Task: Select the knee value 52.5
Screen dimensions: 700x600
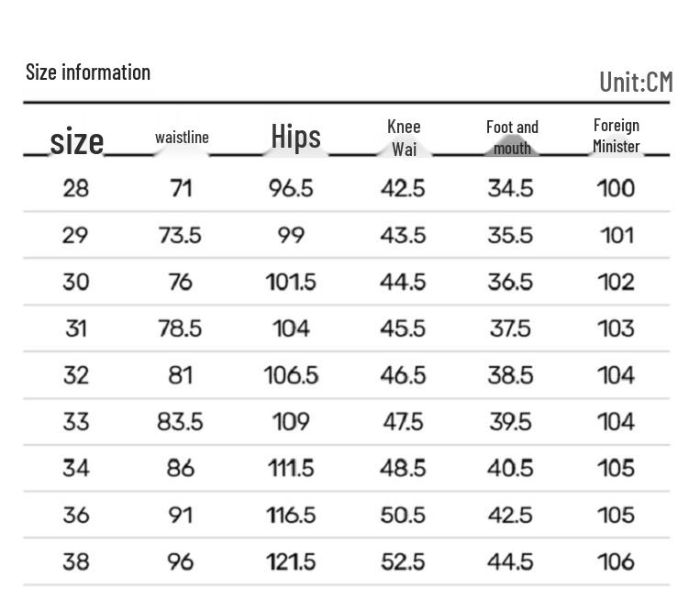Action: point(403,561)
